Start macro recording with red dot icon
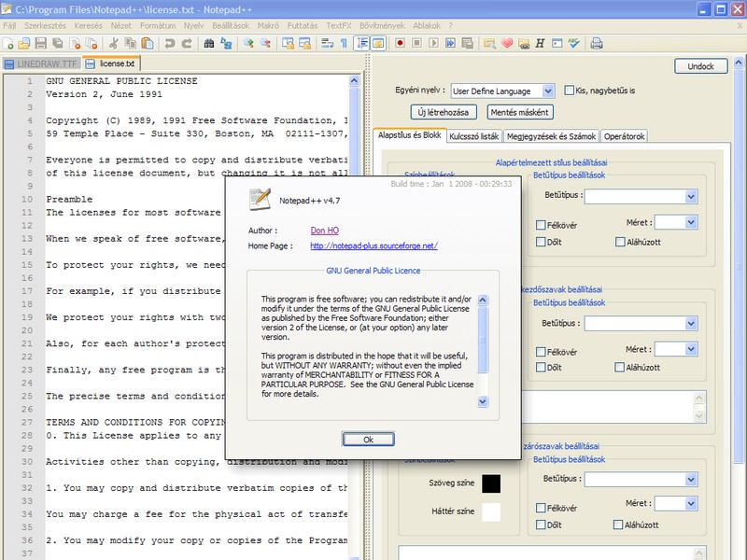Viewport: 747px width, 560px height. (400, 43)
